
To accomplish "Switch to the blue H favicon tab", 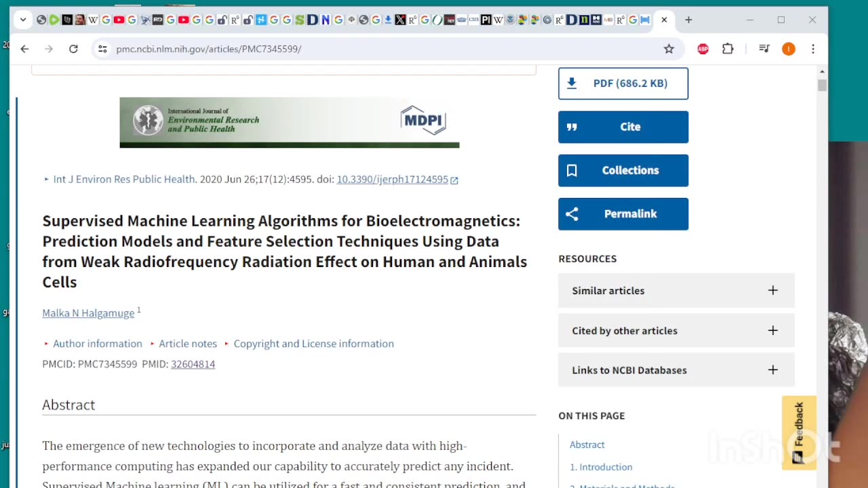I will 261,20.
